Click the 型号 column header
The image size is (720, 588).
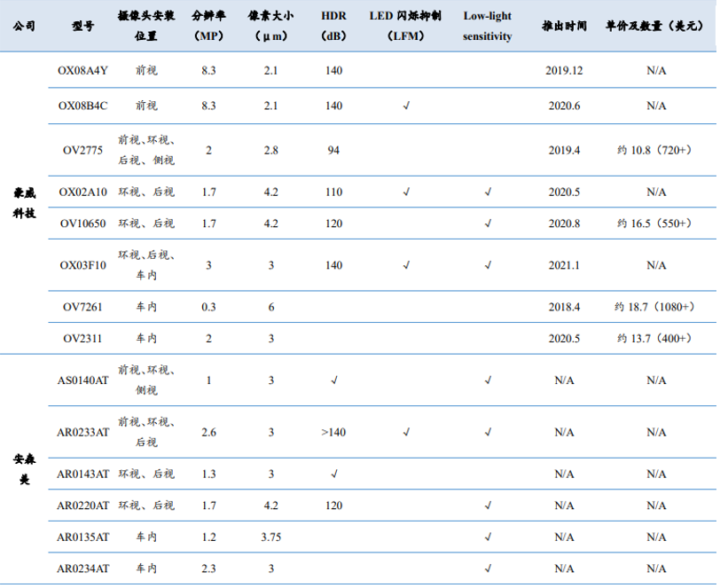click(x=82, y=27)
